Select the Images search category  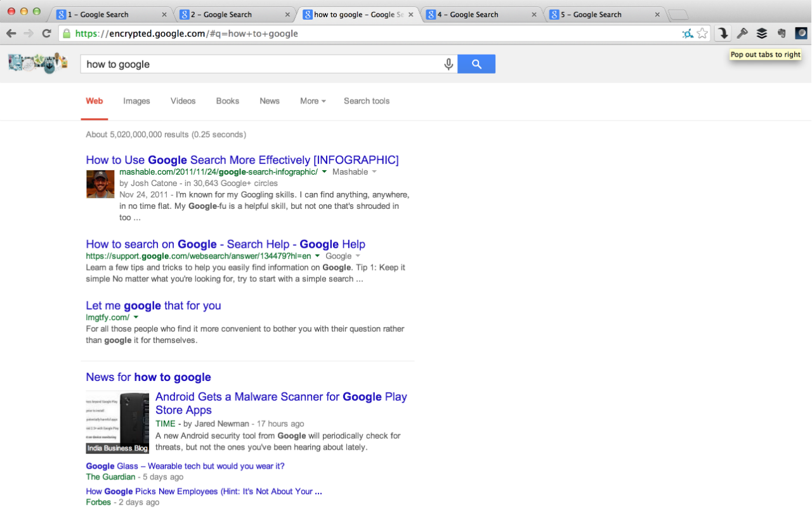click(136, 101)
